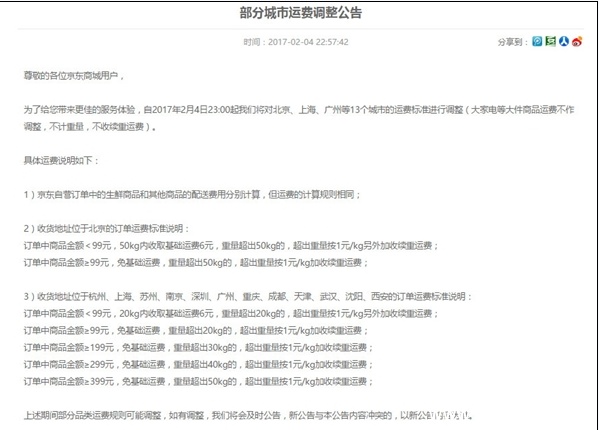The width and height of the screenshot is (599, 430).
Task: Click closing note starting 上述期间部分品类运费规则
Action: point(248,415)
